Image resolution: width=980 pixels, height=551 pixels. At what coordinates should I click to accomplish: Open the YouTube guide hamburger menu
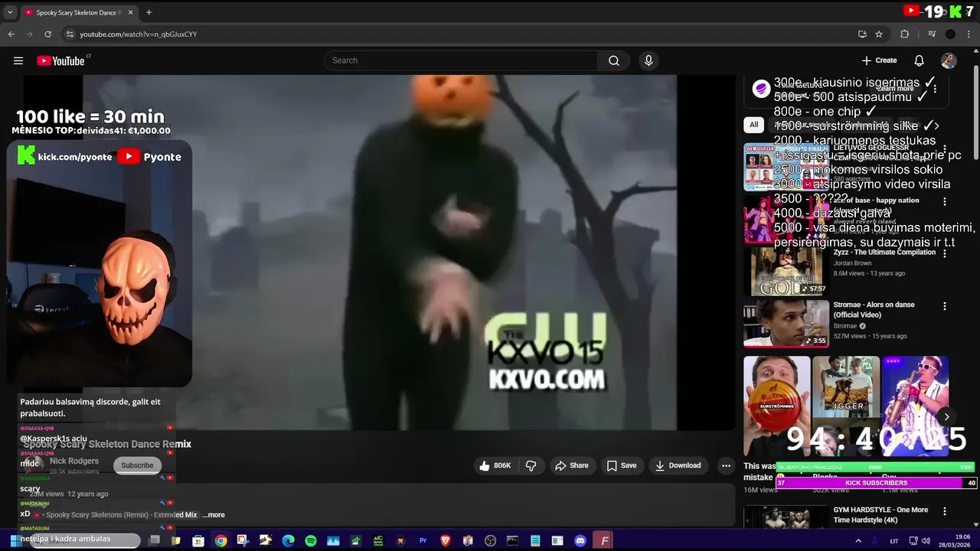pos(18,60)
